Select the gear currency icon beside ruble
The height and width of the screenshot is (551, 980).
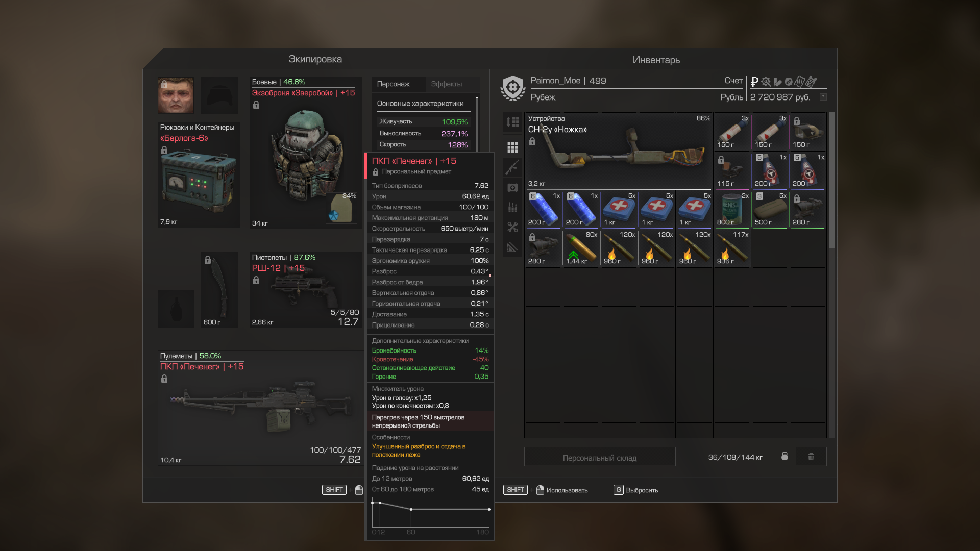(766, 82)
